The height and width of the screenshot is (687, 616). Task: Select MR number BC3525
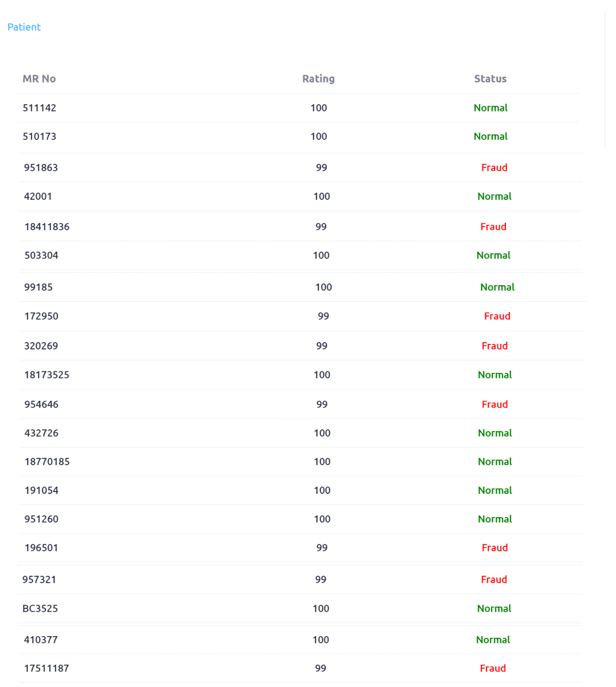point(40,608)
